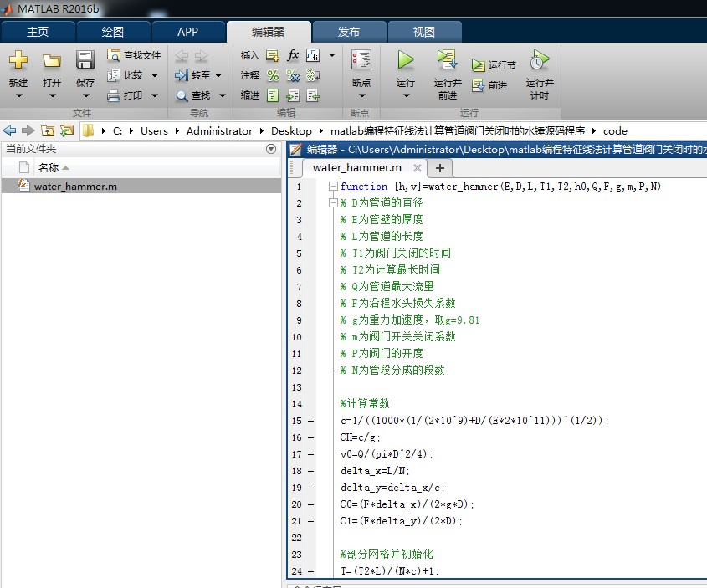Click the 查找 (Find) magnifier button
Viewport: 707px width, 588px height.
pos(193,95)
